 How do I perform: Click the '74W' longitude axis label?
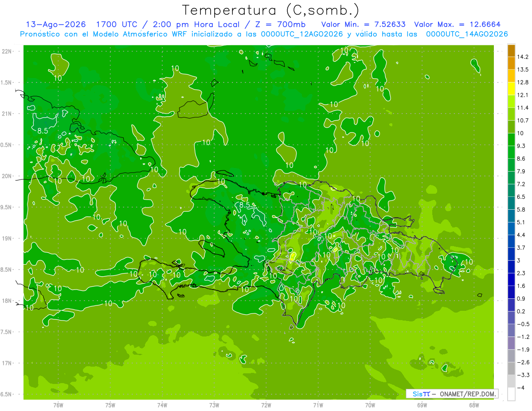[x=162, y=405]
